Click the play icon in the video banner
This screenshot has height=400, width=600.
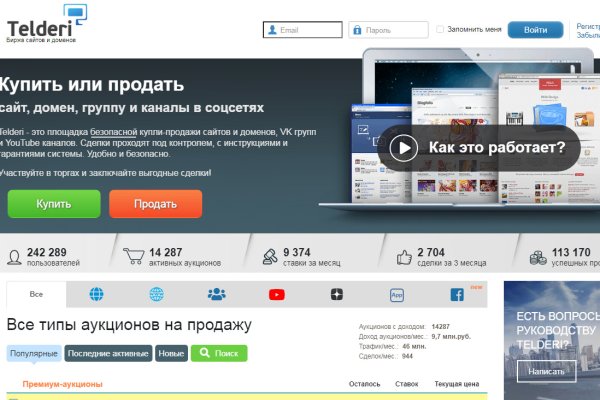(404, 148)
